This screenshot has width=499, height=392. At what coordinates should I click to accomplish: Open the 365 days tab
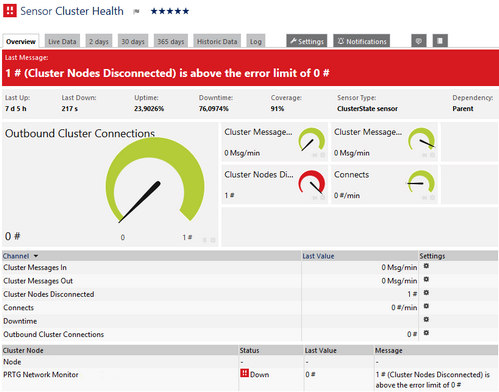coord(171,41)
